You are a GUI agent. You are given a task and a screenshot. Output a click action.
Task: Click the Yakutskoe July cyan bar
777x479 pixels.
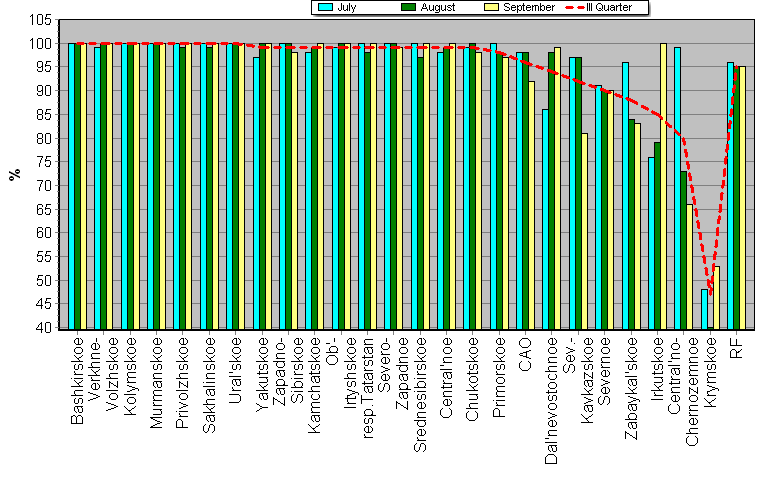[256, 193]
